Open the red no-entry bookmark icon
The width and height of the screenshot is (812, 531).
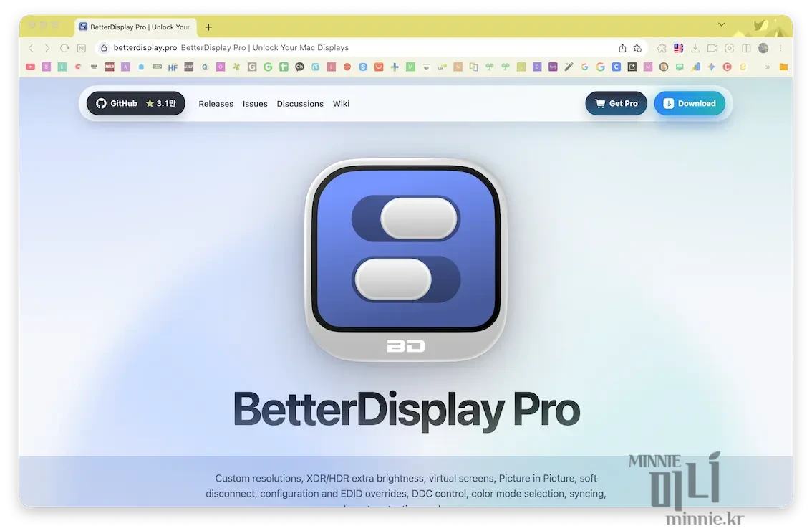click(347, 67)
